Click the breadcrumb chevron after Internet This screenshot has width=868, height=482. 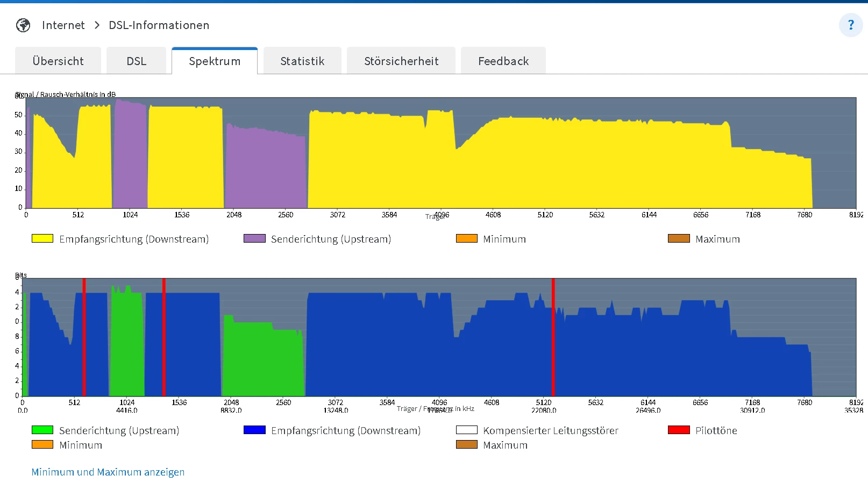tap(97, 25)
